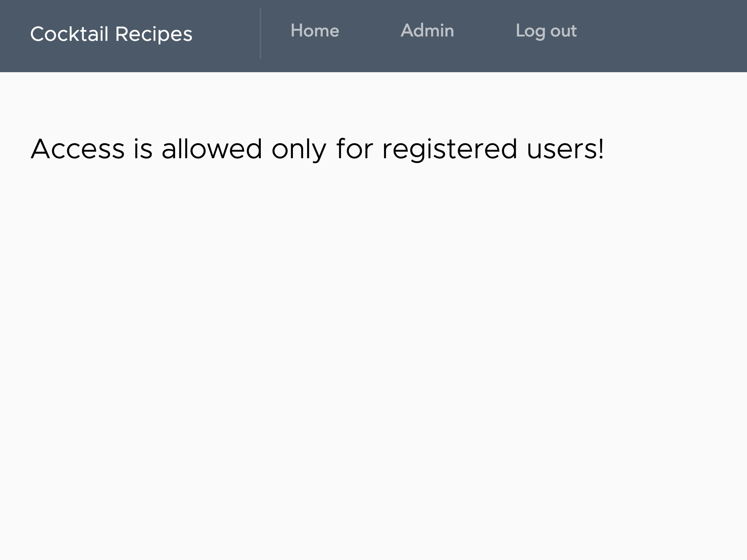Go to the Admin page link
The width and height of the screenshot is (747, 560).
427,31
